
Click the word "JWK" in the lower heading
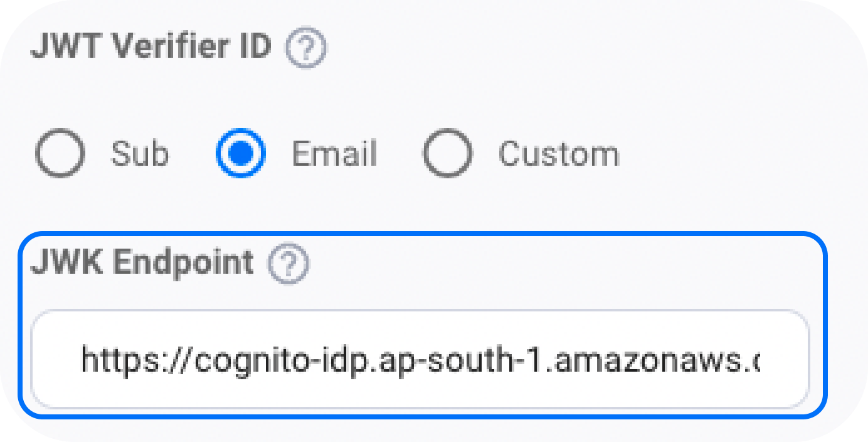coord(68,262)
